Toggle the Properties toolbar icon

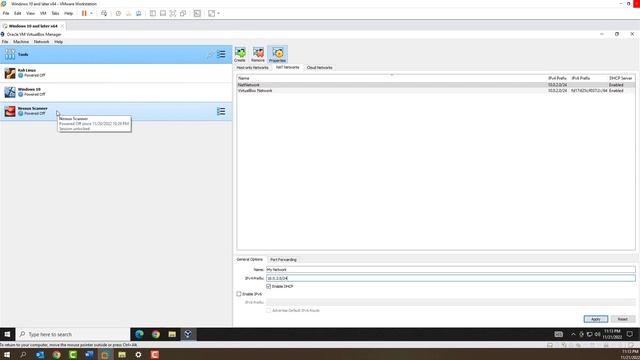[x=278, y=54]
